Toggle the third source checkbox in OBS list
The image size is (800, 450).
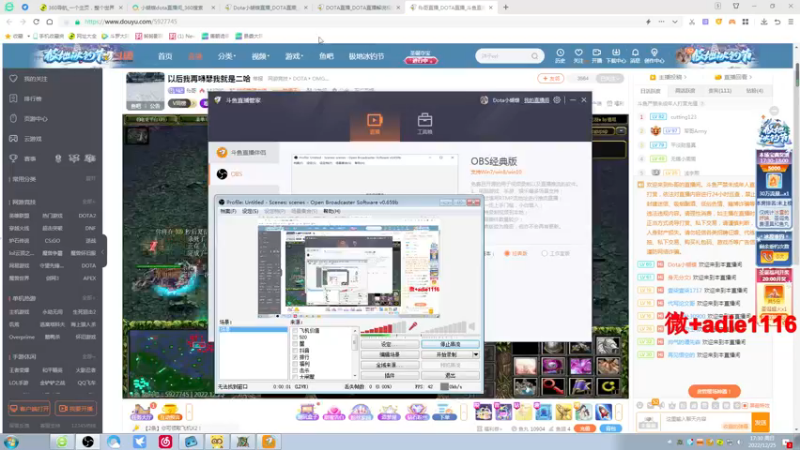coord(295,344)
